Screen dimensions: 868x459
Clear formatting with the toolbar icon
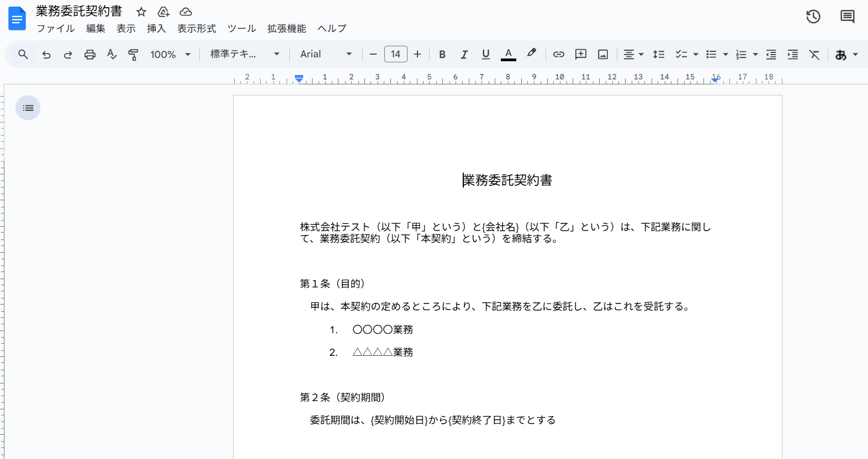[x=814, y=55]
